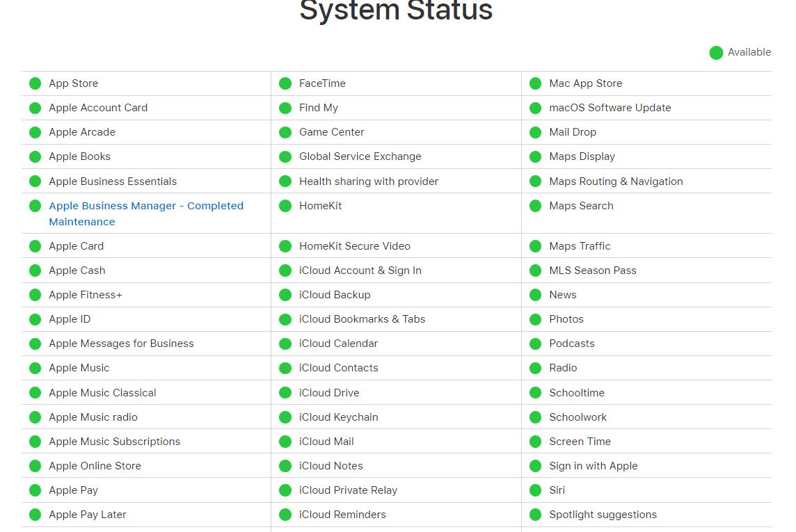
Task: Click the status dot next to Apple Pay Later
Action: pyautogui.click(x=35, y=515)
